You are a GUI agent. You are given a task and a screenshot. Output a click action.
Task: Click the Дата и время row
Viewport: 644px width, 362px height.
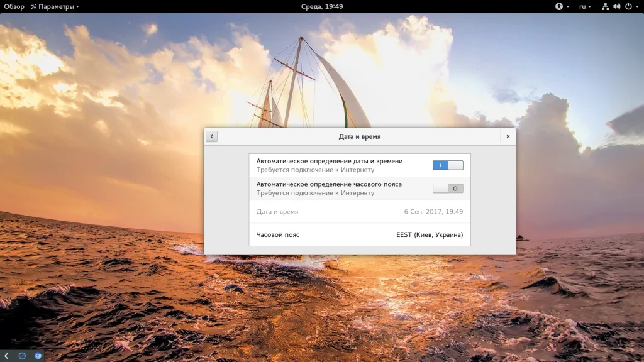click(x=359, y=212)
